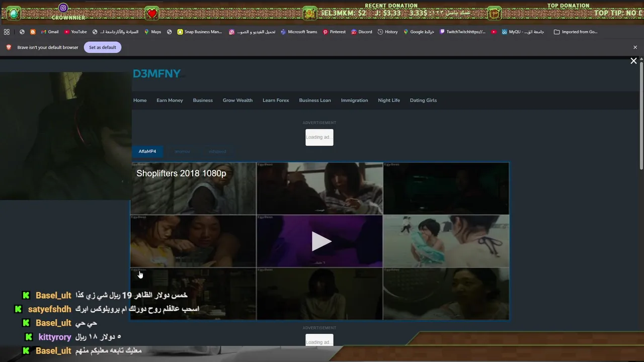Image resolution: width=644 pixels, height=362 pixels.
Task: Open the Business Loan menu item
Action: (x=315, y=100)
